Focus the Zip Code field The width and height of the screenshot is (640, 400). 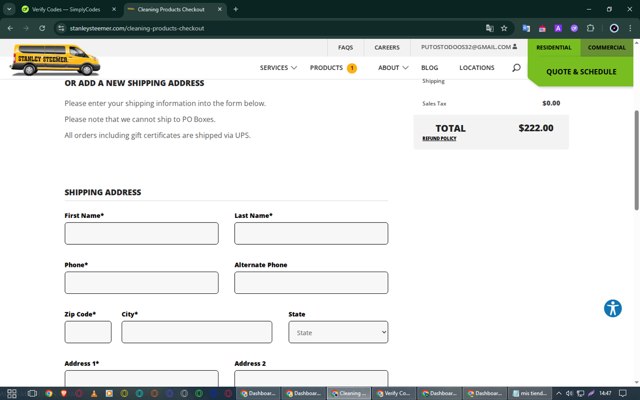(88, 332)
